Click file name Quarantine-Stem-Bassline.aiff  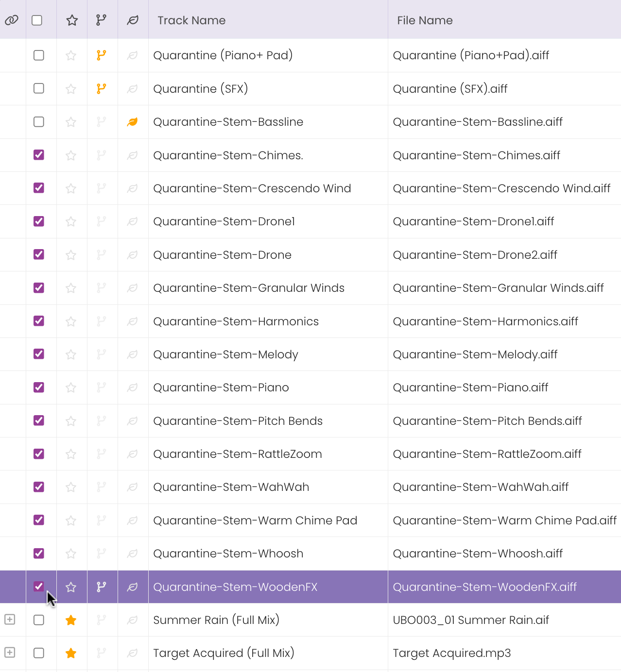click(478, 122)
